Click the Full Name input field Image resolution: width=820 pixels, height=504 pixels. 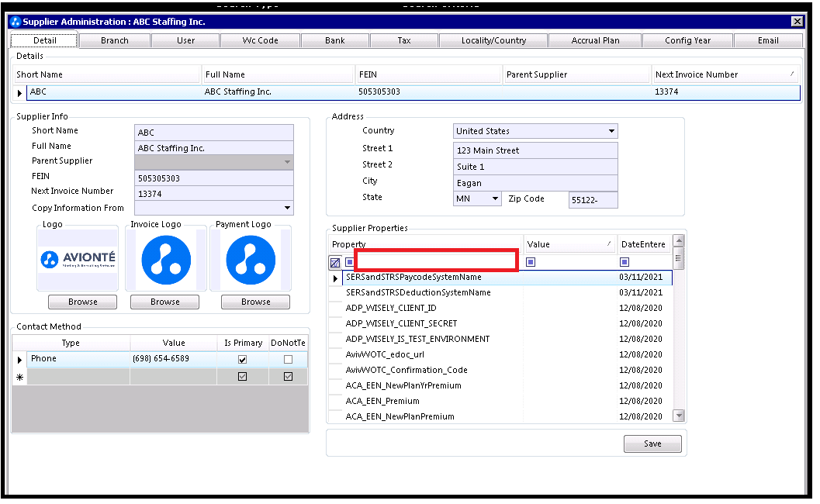214,148
